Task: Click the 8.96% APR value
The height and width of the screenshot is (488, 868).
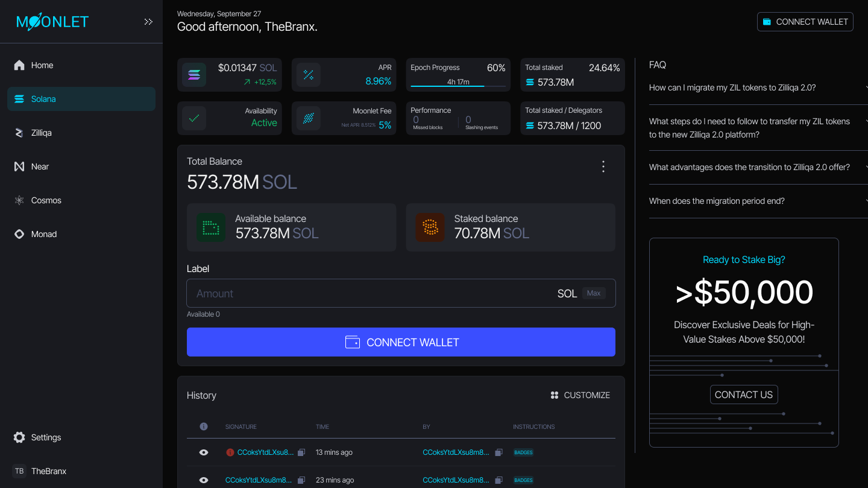Action: click(378, 81)
